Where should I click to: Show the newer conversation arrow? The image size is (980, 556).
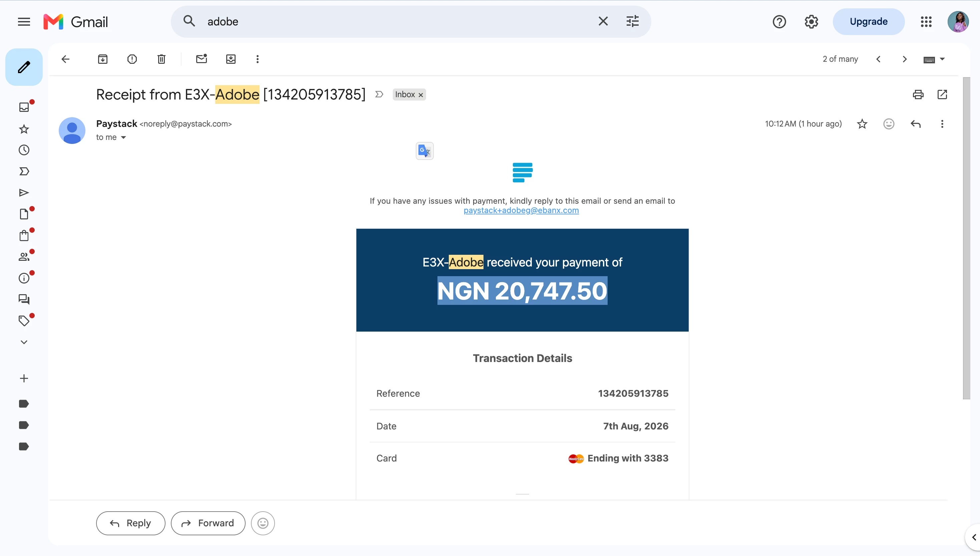(879, 59)
